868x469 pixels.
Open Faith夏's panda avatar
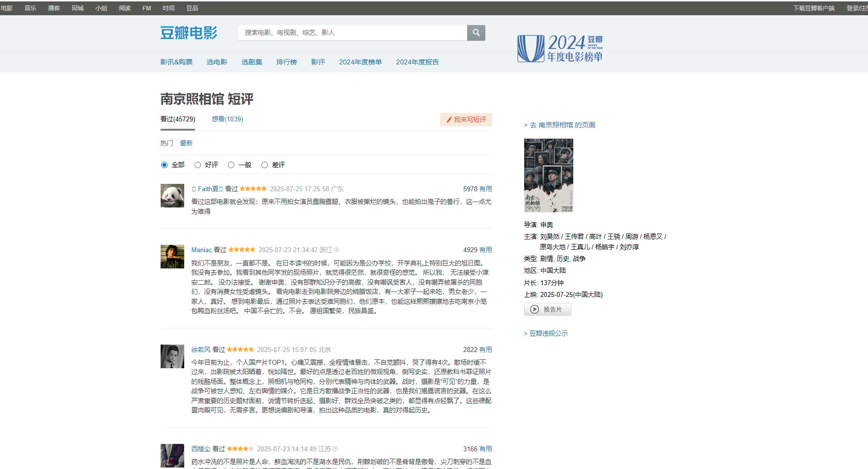(172, 196)
